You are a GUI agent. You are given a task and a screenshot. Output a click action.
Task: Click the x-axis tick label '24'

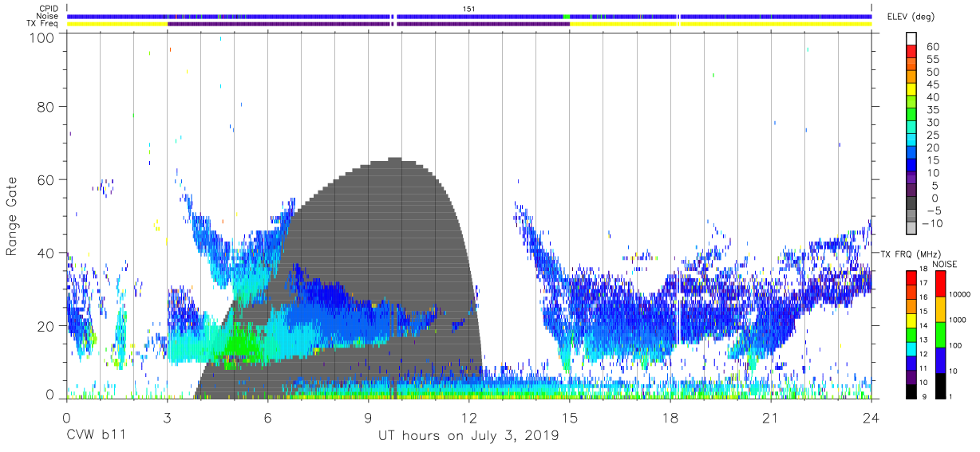871,419
